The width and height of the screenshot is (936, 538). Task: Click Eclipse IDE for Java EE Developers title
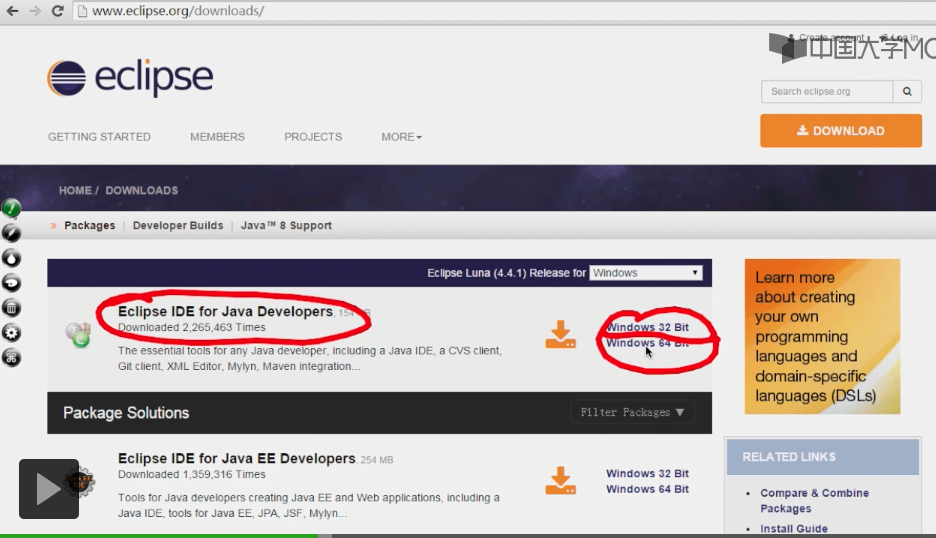coord(236,458)
